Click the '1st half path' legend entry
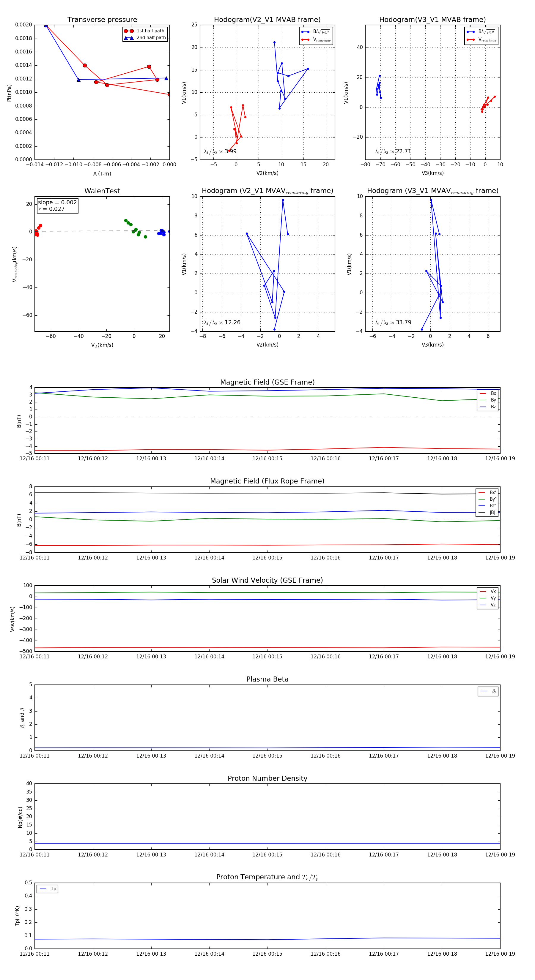535x980 pixels. [145, 31]
